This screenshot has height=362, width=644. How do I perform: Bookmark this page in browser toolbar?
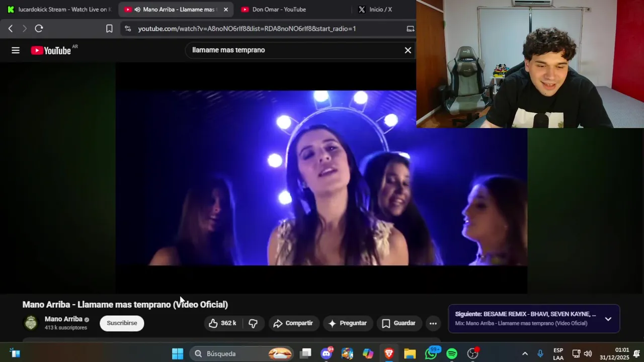coord(109,29)
